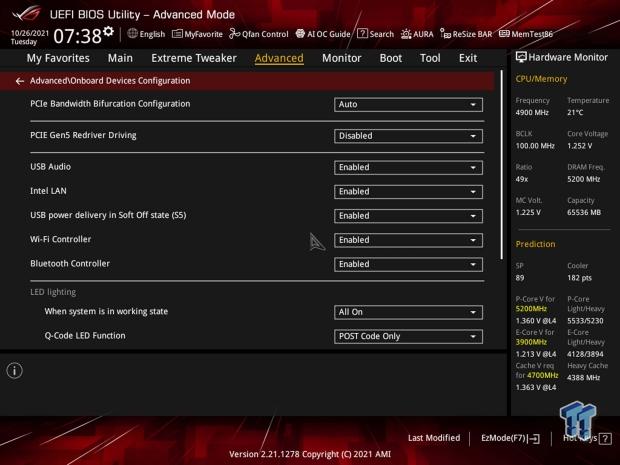Screen dimensions: 620x465
Task: Go to the Boot tab
Action: point(391,58)
